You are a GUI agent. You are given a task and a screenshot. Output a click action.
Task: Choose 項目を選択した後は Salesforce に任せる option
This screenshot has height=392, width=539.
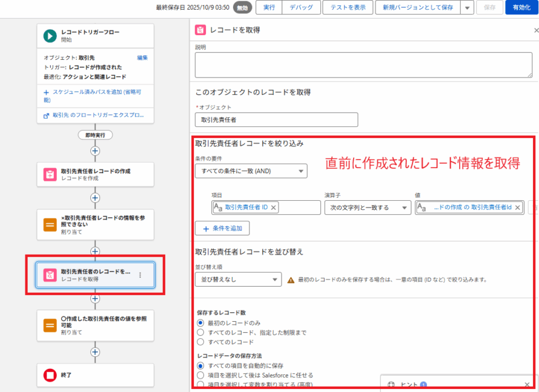click(x=200, y=375)
